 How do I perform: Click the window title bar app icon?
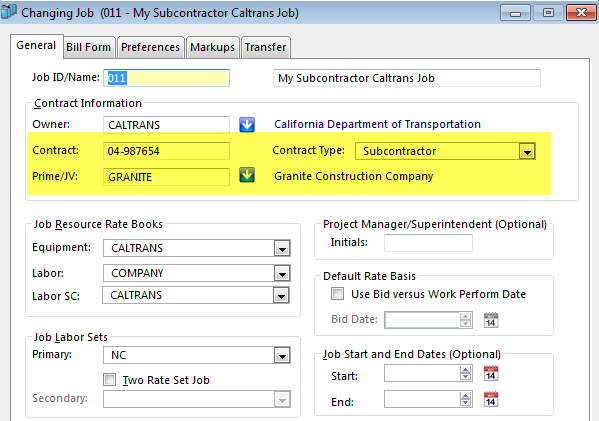pos(8,12)
